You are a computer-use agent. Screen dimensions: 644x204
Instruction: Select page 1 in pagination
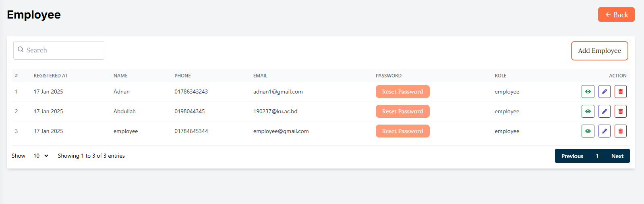coord(597,156)
